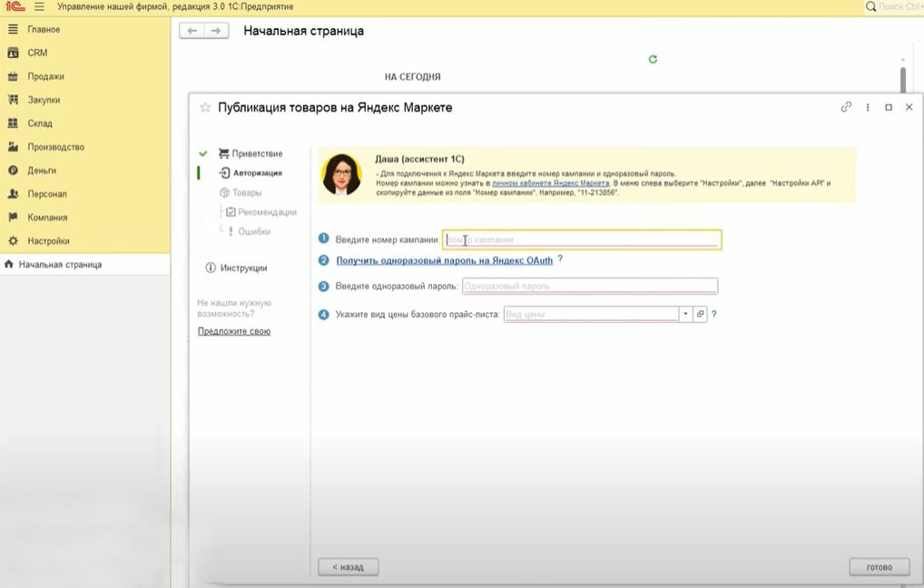
Task: Click Получить одноразовый пароль на Яндекс OAuth link
Action: click(x=444, y=260)
